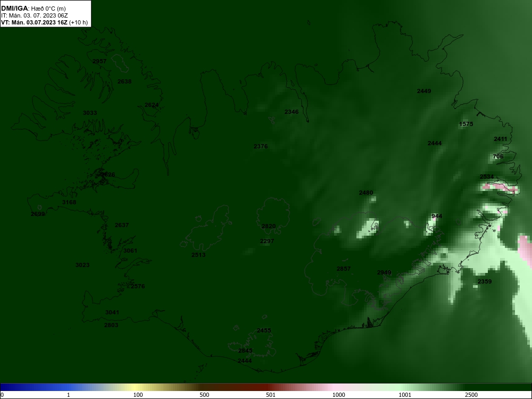
Task: Click the map value 2699
Action: [x=38, y=214]
